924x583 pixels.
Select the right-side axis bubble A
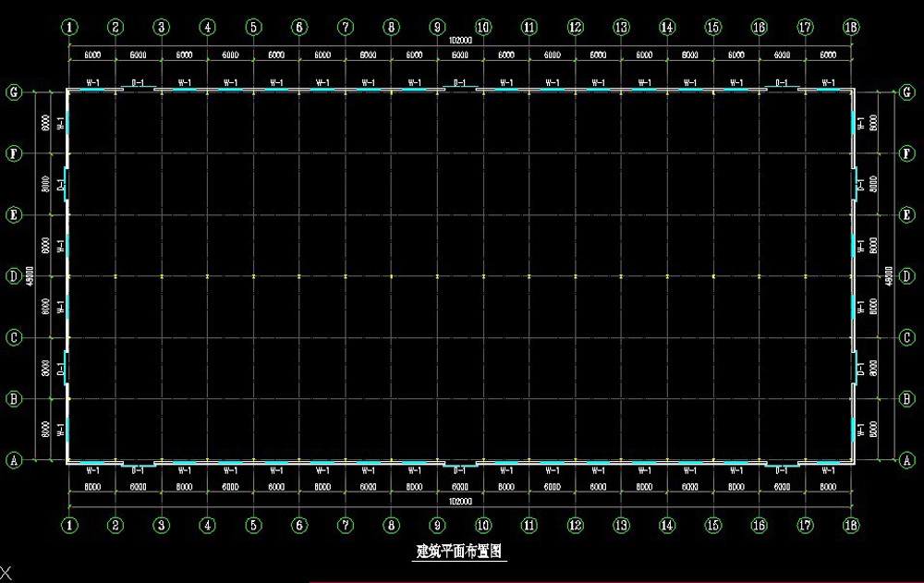[x=906, y=459]
